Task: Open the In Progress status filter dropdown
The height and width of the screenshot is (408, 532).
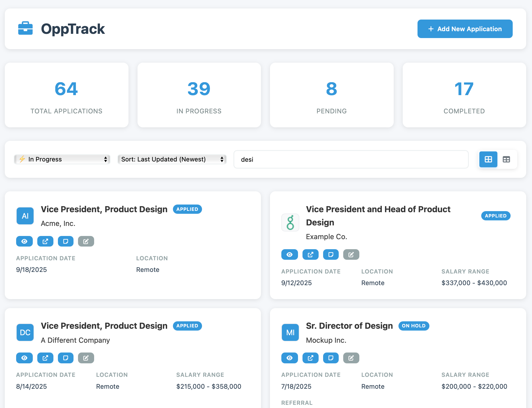Action: click(x=62, y=159)
